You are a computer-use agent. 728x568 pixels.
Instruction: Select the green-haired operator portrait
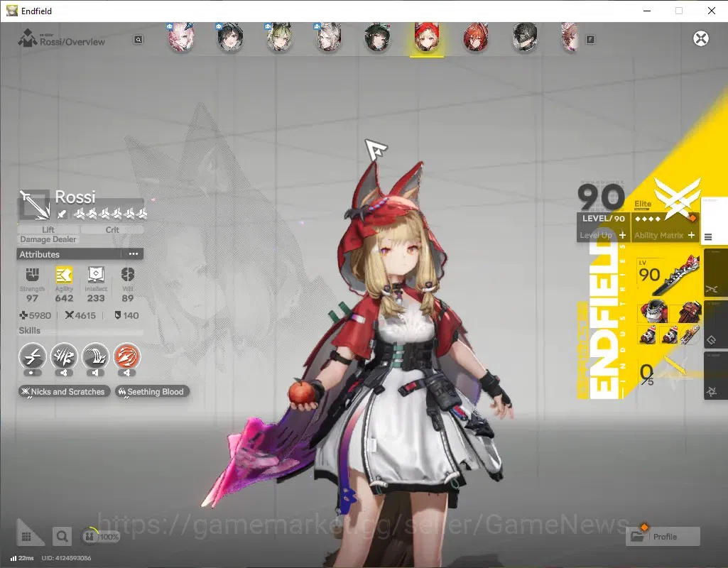point(279,37)
